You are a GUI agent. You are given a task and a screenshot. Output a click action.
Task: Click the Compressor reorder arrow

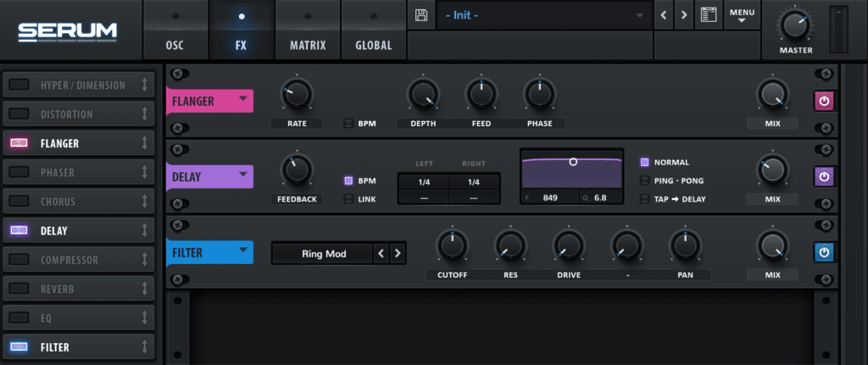coord(144,260)
